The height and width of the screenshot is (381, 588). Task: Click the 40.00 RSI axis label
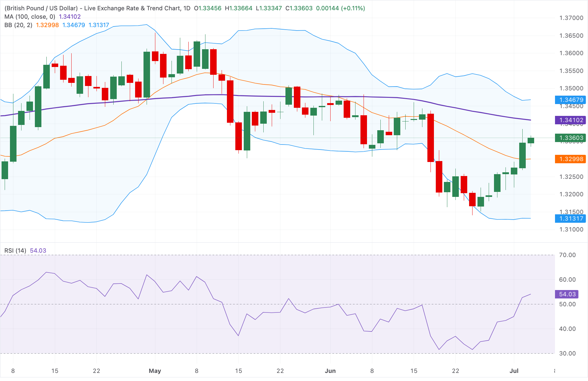click(567, 329)
